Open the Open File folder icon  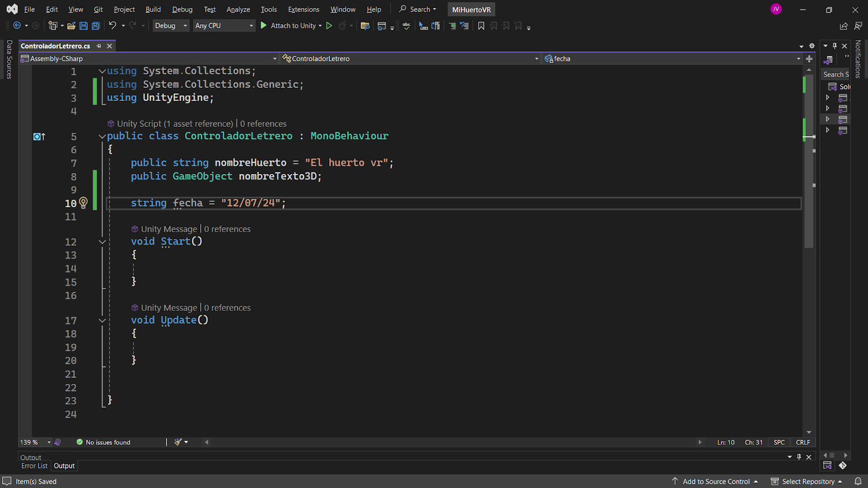tap(71, 25)
